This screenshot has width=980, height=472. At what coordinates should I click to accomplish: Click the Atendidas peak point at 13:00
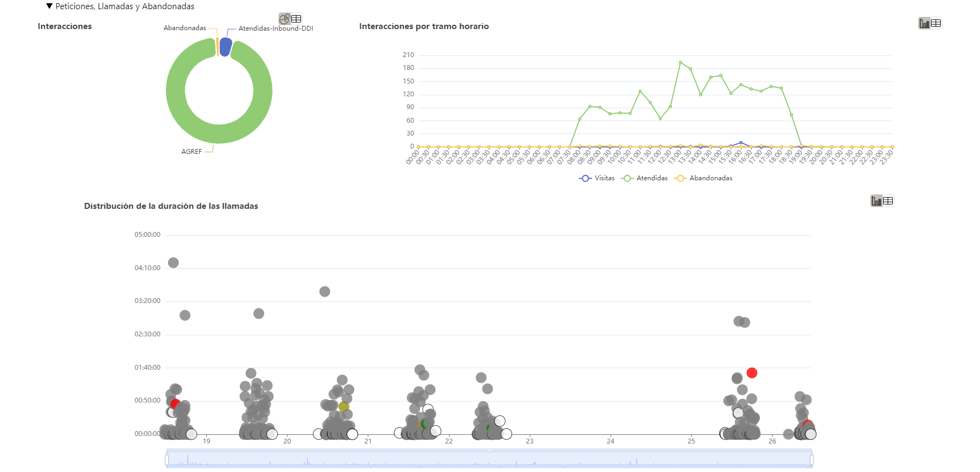[681, 62]
